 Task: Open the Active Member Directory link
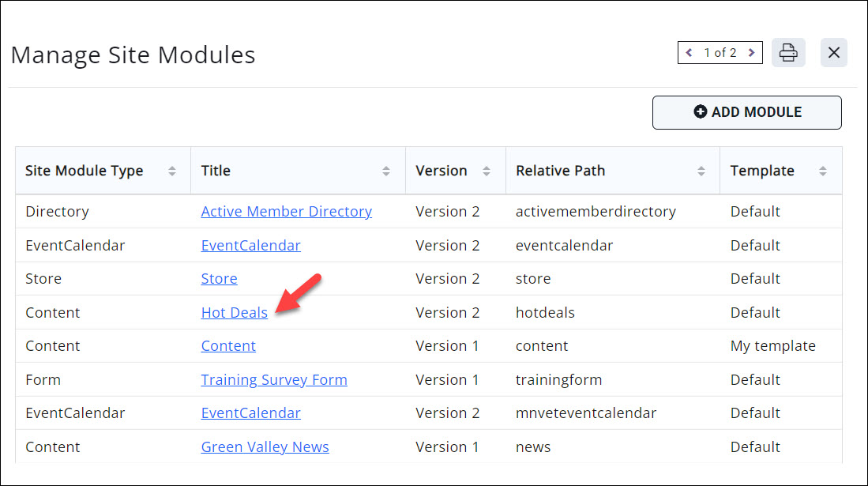(x=286, y=212)
